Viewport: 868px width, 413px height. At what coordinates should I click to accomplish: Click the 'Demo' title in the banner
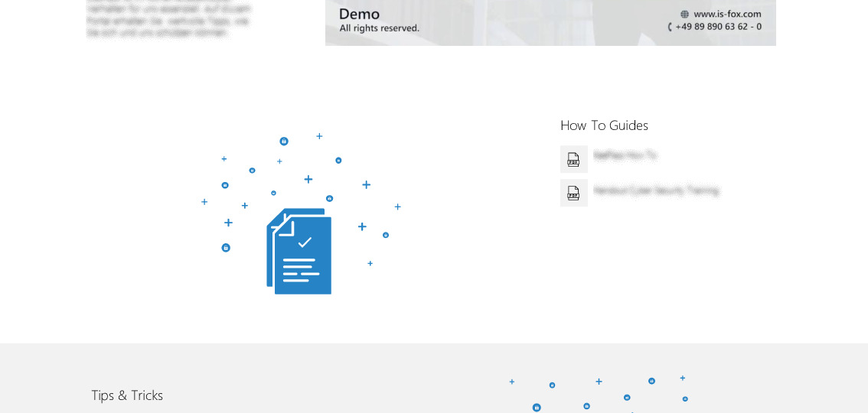(x=359, y=14)
